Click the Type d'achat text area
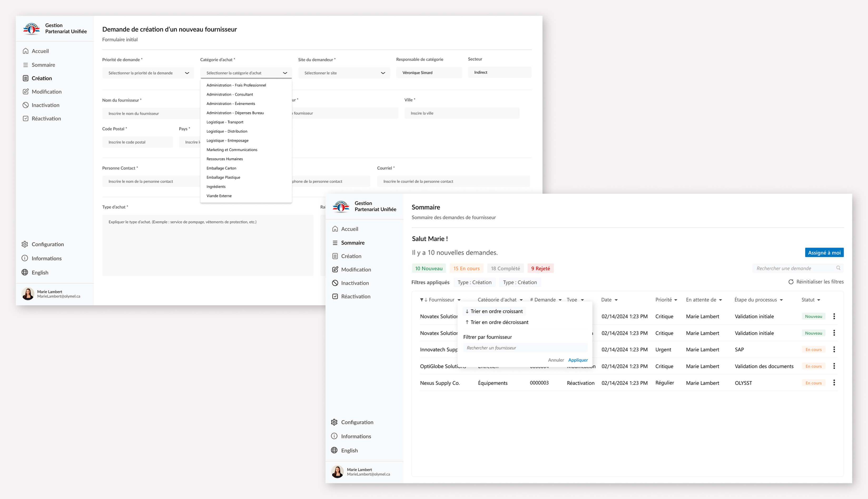The height and width of the screenshot is (499, 868). point(208,245)
